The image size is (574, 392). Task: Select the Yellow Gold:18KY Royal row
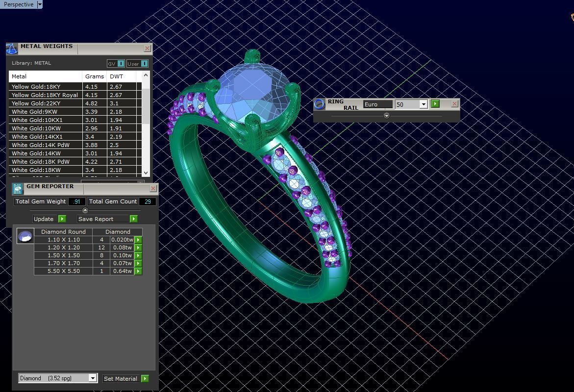pos(75,95)
